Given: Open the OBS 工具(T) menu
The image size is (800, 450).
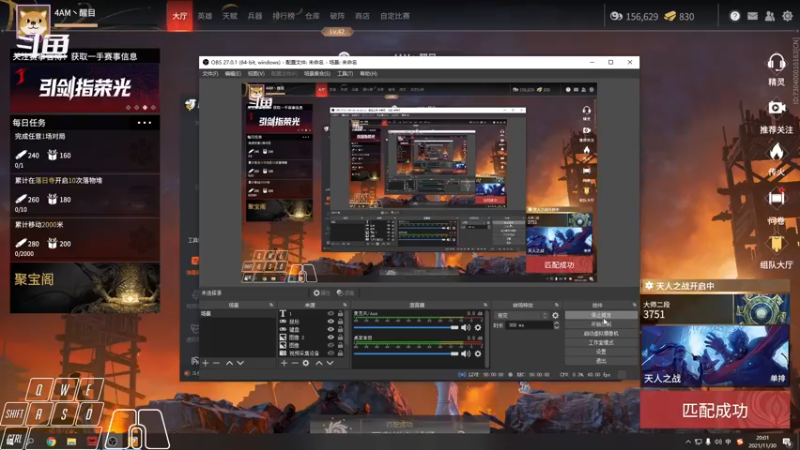Looking at the screenshot, I should coord(345,74).
